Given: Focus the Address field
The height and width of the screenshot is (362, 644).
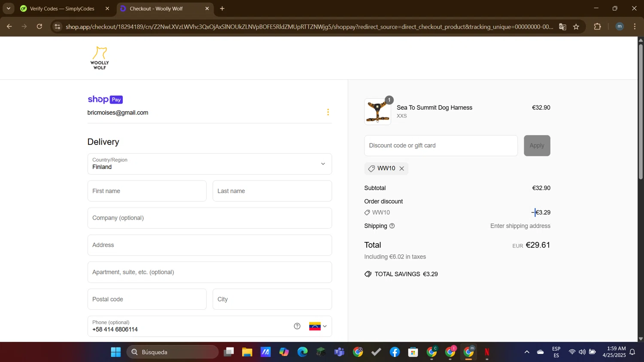Looking at the screenshot, I should coord(210,245).
